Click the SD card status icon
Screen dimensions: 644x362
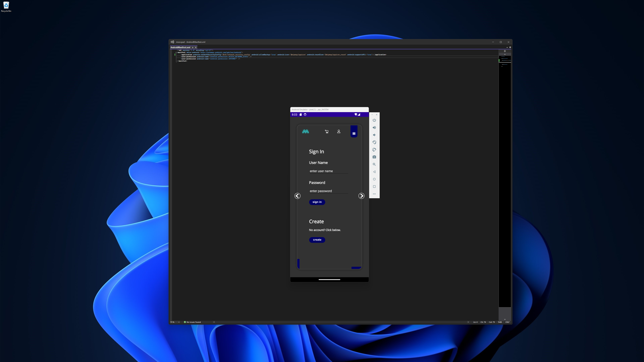tap(301, 115)
